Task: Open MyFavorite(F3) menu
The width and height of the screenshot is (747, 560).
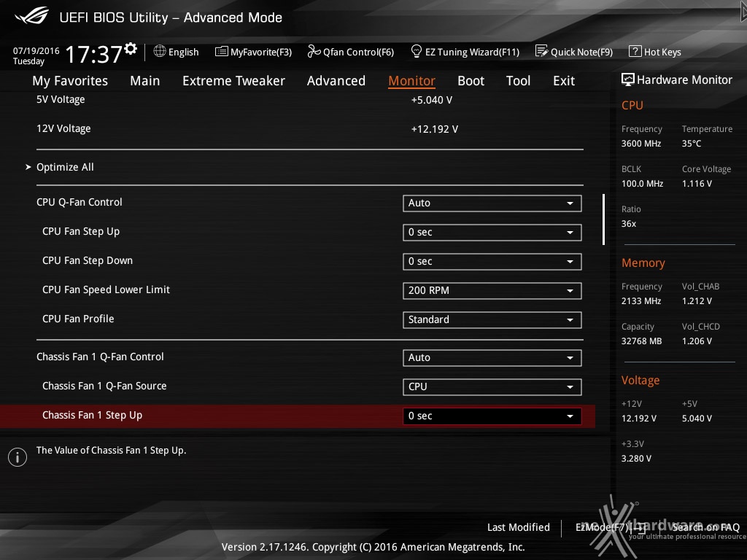Action: click(253, 52)
